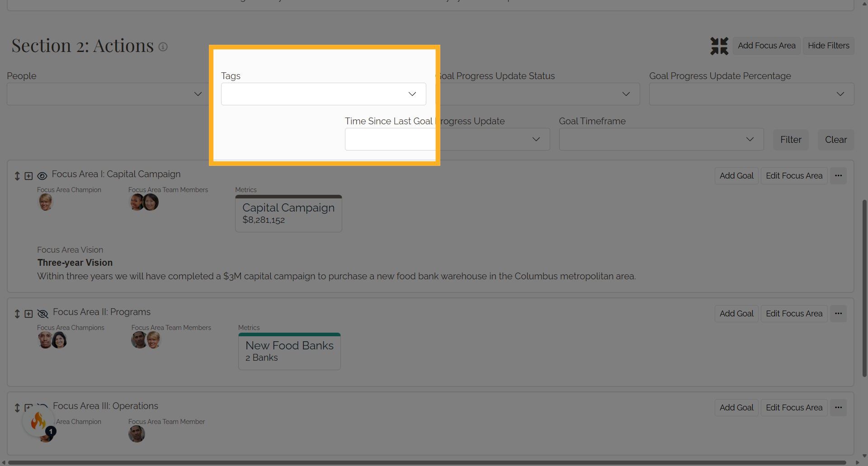Open the three-dot menu for Operations focus area
Image resolution: width=868 pixels, height=466 pixels.
838,408
